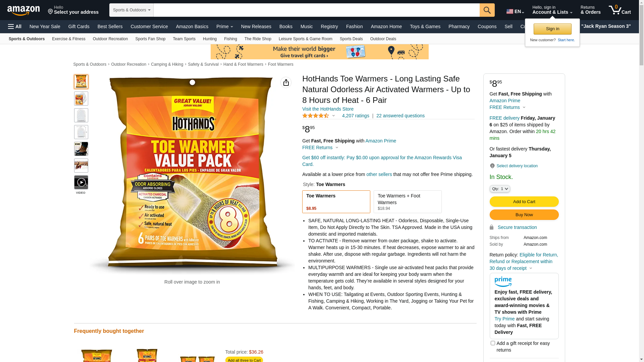Click the Amazon logo
644x362 pixels.
[x=23, y=10]
